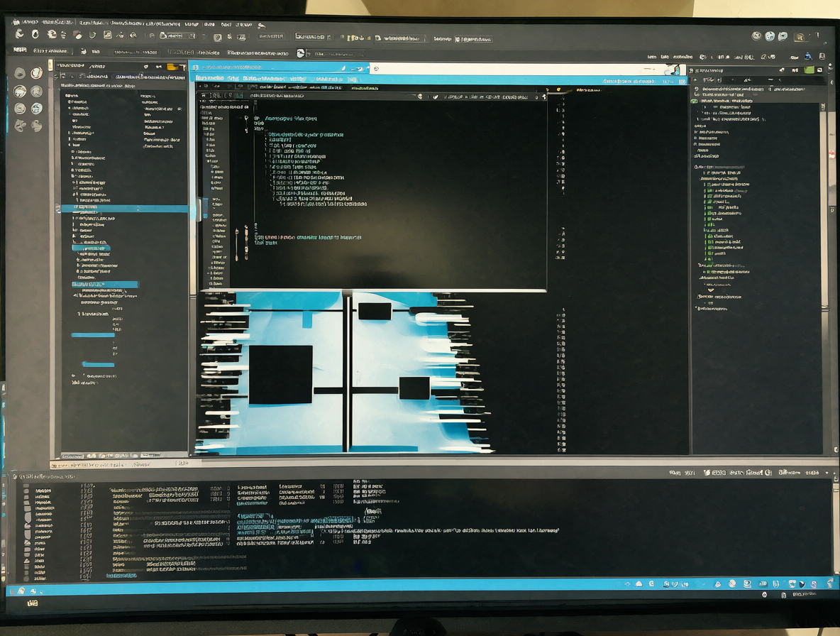Click the yellow folder icon in left panel header
The height and width of the screenshot is (636, 840).
[x=172, y=67]
